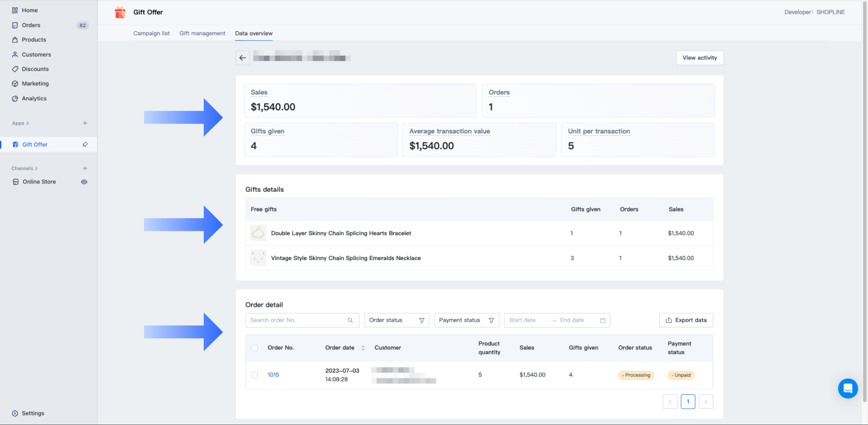Click the search magnifier icon
The image size is (868, 425).
click(350, 320)
